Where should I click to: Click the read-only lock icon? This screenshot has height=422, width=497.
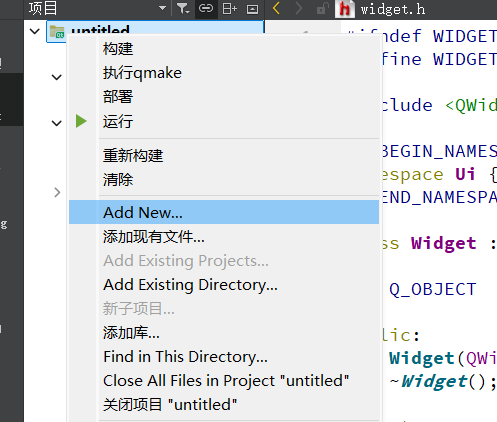pyautogui.click(x=322, y=9)
